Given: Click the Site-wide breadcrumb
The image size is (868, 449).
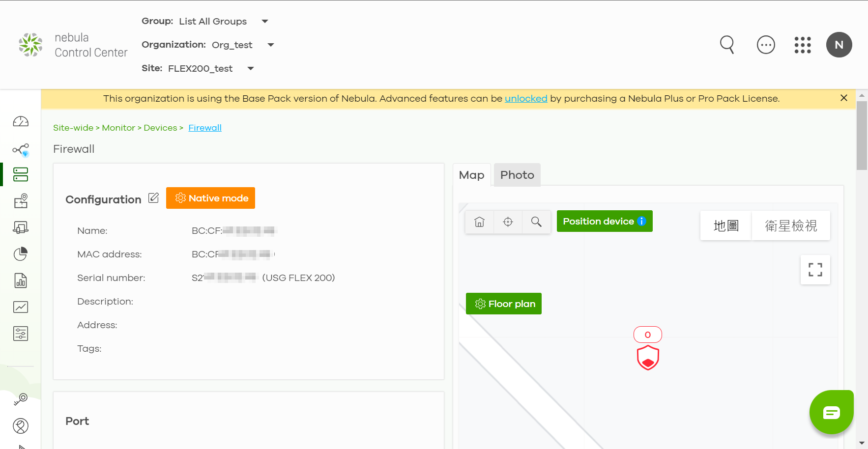Looking at the screenshot, I should tap(73, 128).
